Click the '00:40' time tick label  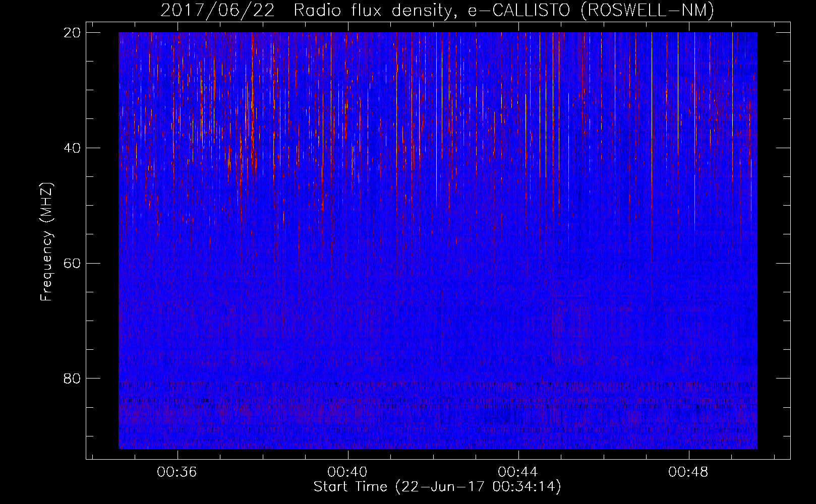tap(347, 472)
